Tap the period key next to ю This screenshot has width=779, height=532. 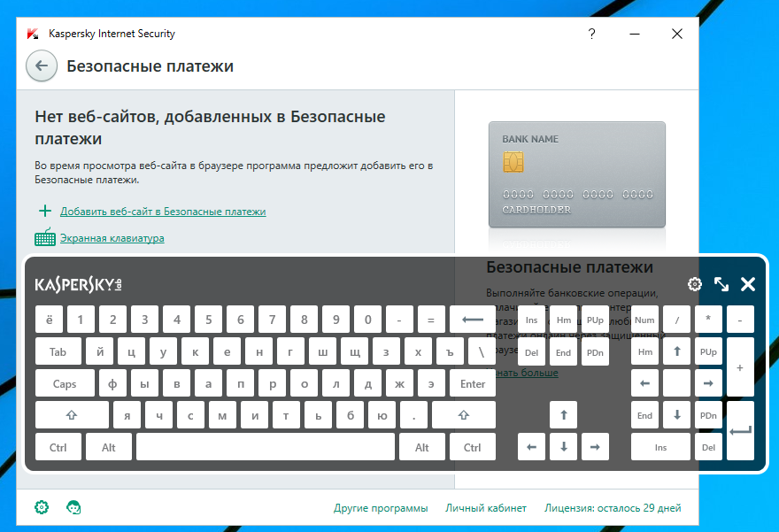413,415
